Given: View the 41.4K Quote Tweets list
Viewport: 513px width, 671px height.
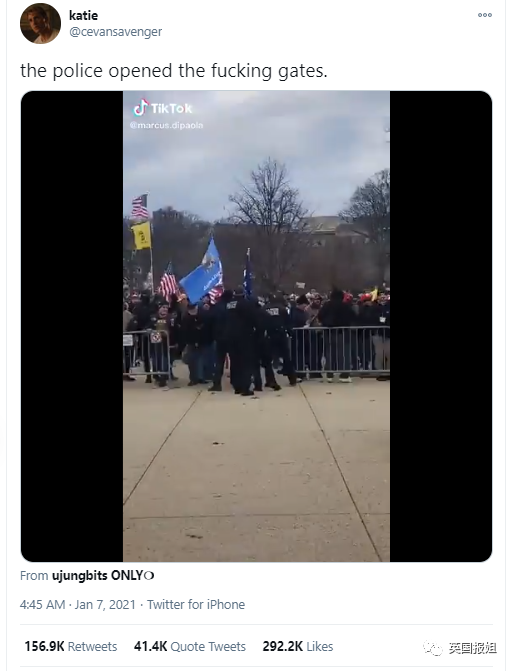Looking at the screenshot, I should (x=190, y=646).
